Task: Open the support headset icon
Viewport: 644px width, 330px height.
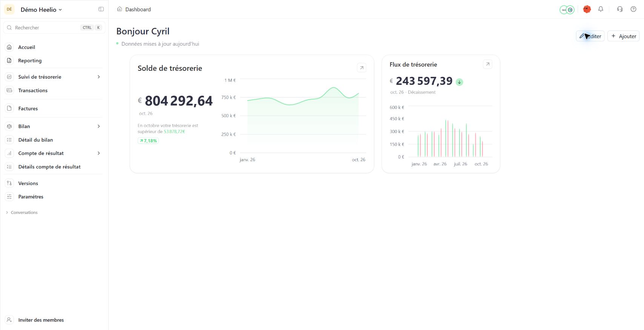Action: pos(619,9)
